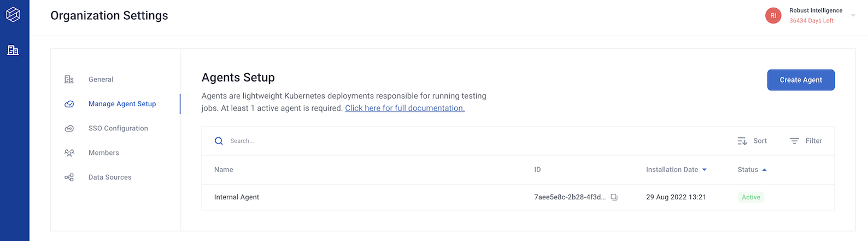Open the Filter options

pyautogui.click(x=806, y=141)
